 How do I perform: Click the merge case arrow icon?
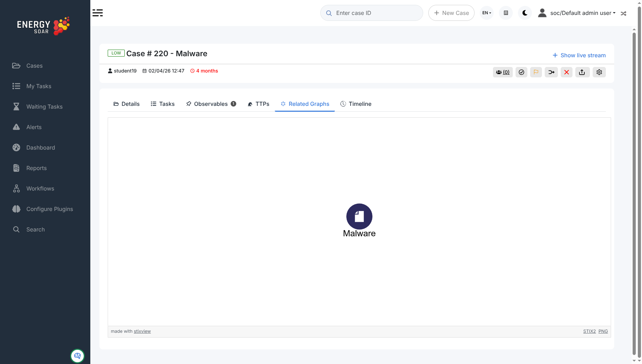[551, 72]
